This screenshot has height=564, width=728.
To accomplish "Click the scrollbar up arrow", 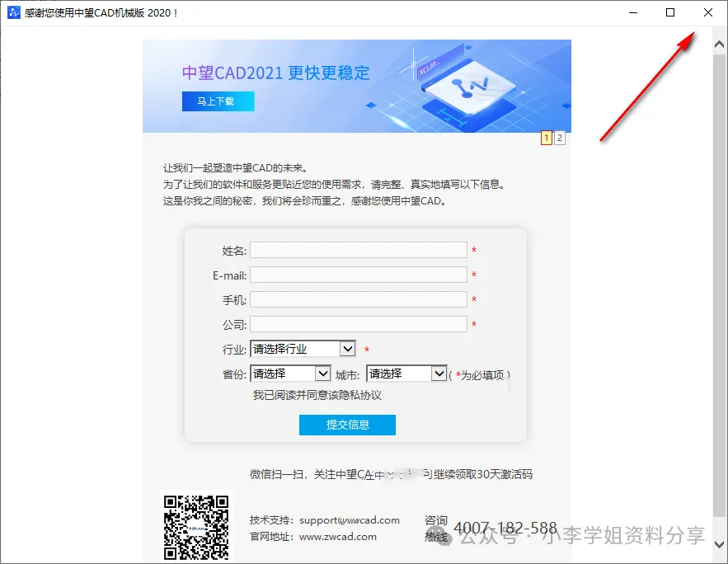I will (x=719, y=45).
